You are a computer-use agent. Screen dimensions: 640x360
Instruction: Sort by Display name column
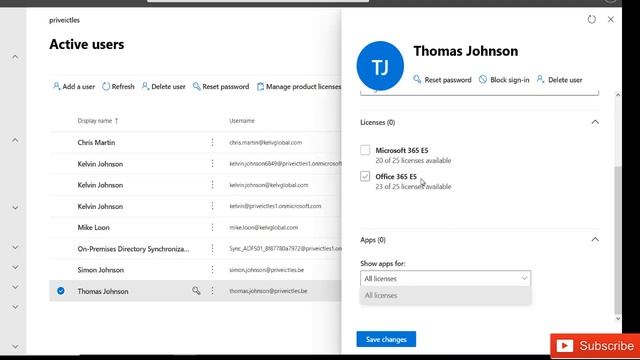tap(98, 121)
